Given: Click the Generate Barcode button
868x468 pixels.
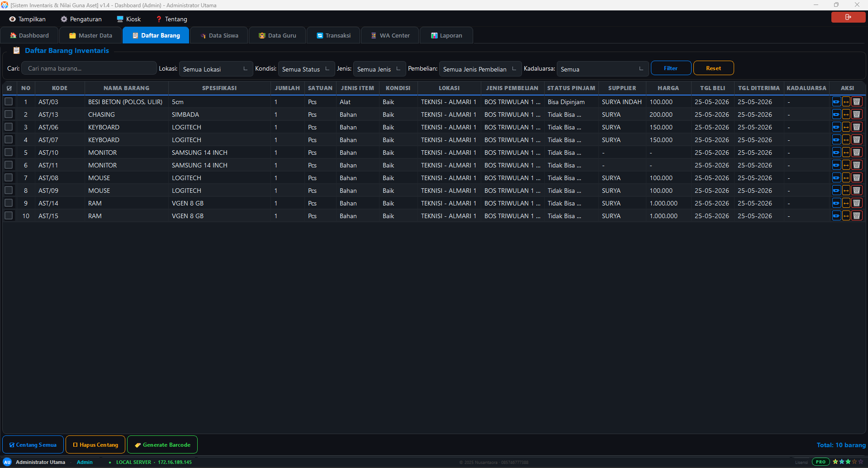Looking at the screenshot, I should tap(162, 445).
